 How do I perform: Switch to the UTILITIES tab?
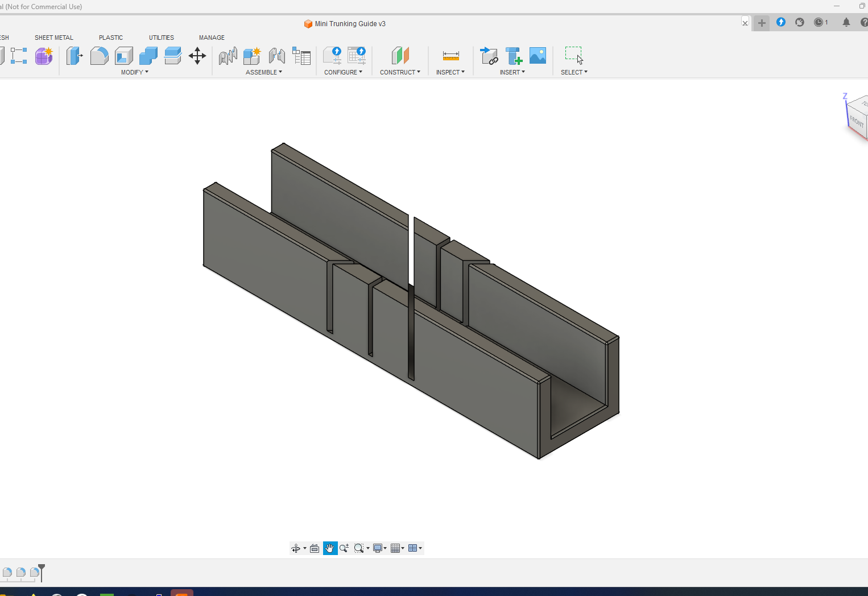click(162, 38)
